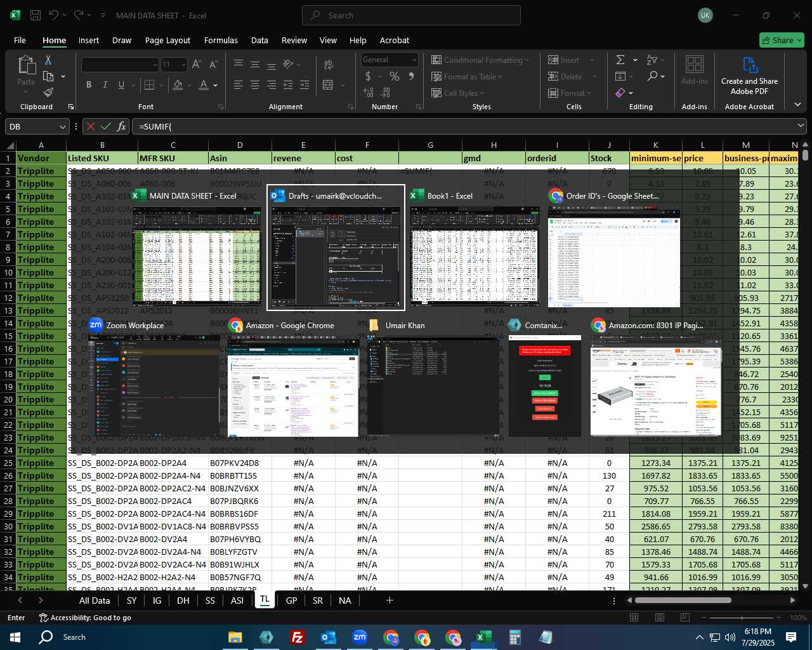This screenshot has height=650, width=812.
Task: Select Book1 - Excel window thumbnail
Action: tap(475, 248)
